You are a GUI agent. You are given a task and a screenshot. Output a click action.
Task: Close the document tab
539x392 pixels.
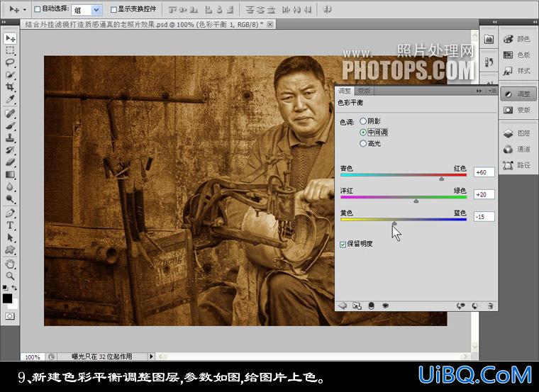pyautogui.click(x=270, y=24)
